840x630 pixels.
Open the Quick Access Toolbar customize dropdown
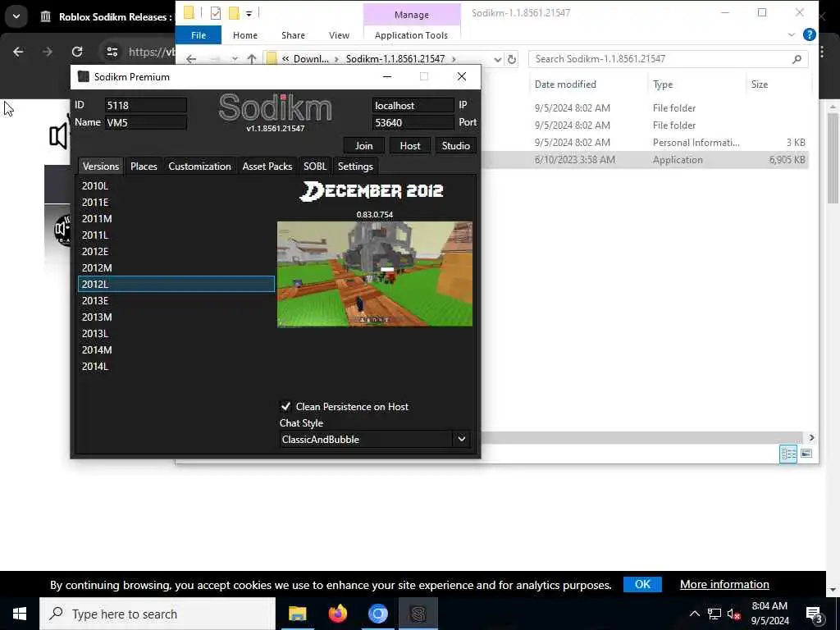[249, 13]
